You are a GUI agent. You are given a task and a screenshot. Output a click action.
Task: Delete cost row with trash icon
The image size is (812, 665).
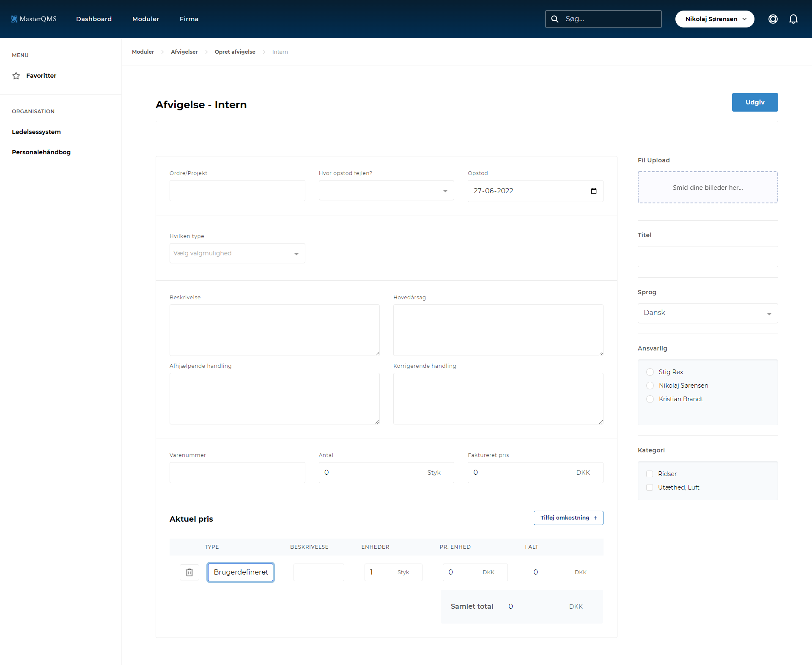[x=189, y=572]
